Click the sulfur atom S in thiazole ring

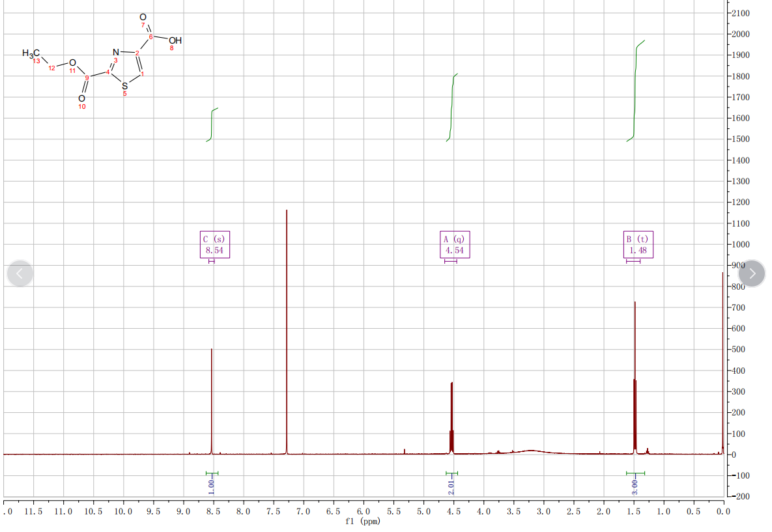(125, 86)
